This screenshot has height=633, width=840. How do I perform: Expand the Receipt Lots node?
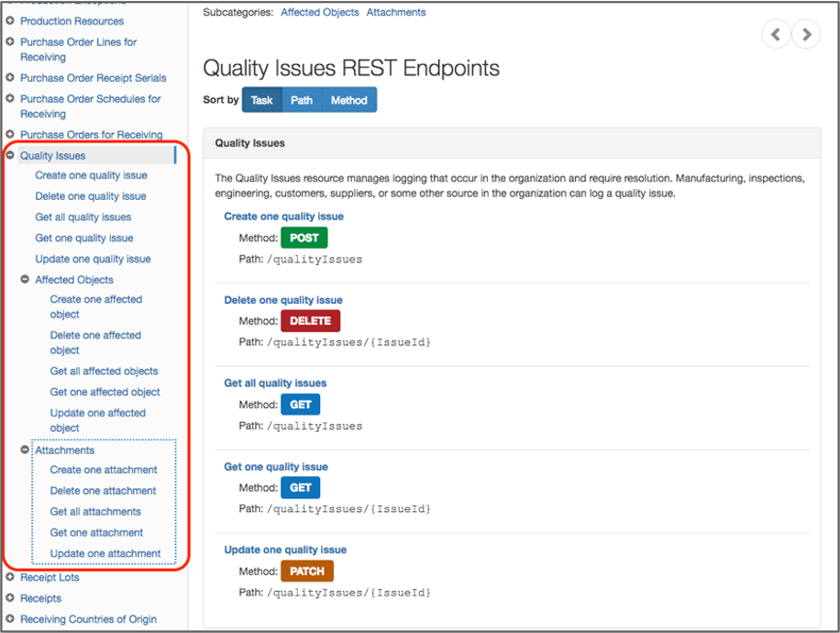[10, 578]
